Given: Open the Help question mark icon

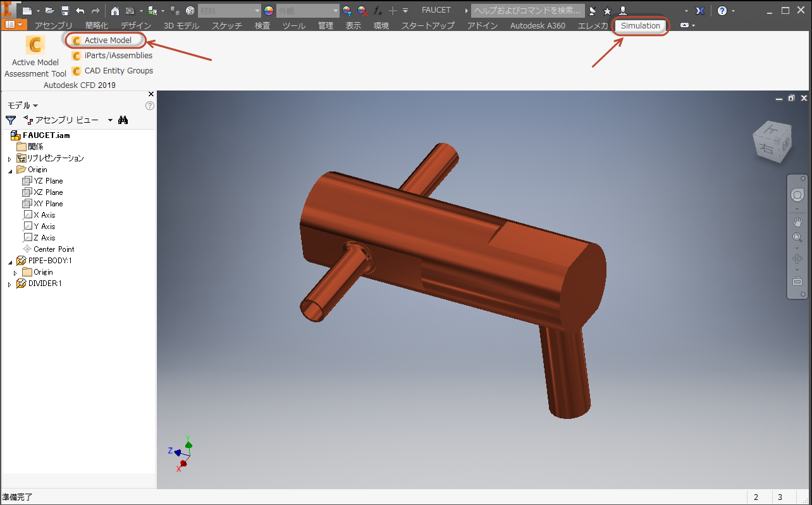Looking at the screenshot, I should click(722, 11).
